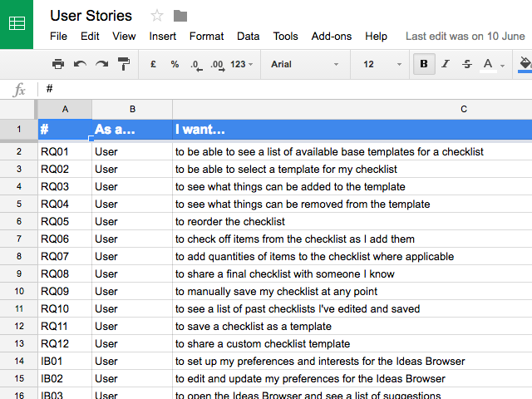Viewport: 532px width, 399px height.
Task: Select cell 'to check off items from the checklist as I add them'
Action: (x=352, y=239)
